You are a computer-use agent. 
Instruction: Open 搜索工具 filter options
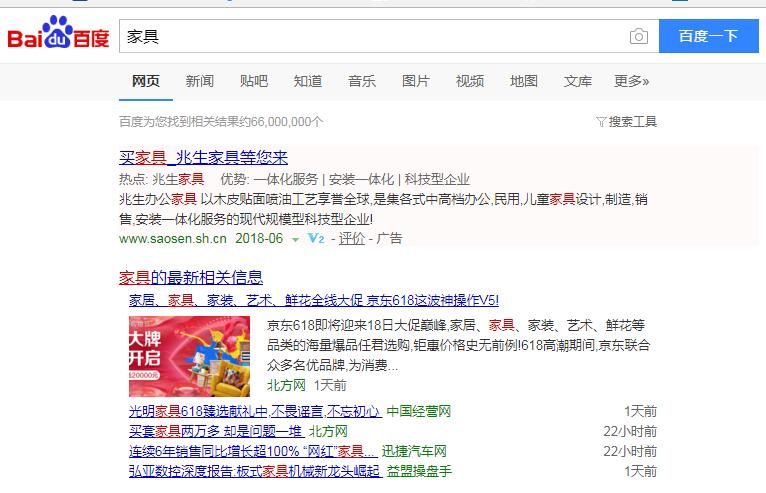point(626,122)
